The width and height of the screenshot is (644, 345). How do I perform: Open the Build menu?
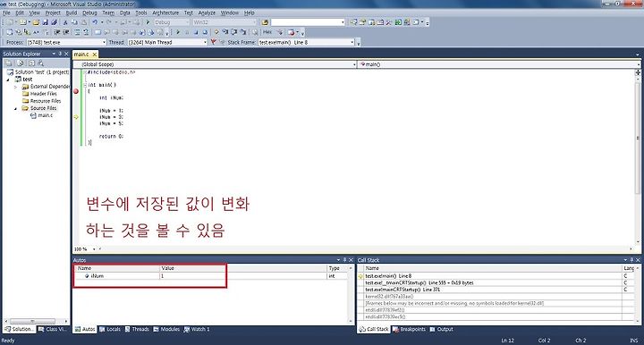pyautogui.click(x=72, y=13)
